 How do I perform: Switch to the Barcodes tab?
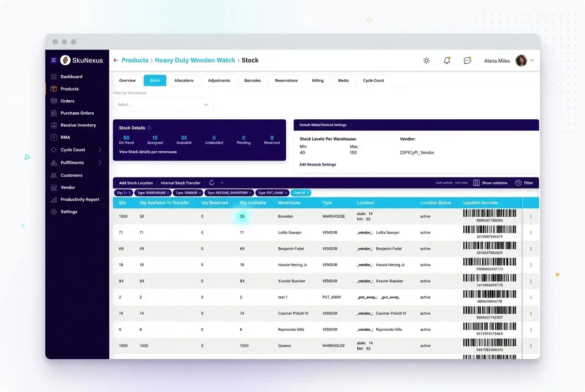click(x=252, y=80)
